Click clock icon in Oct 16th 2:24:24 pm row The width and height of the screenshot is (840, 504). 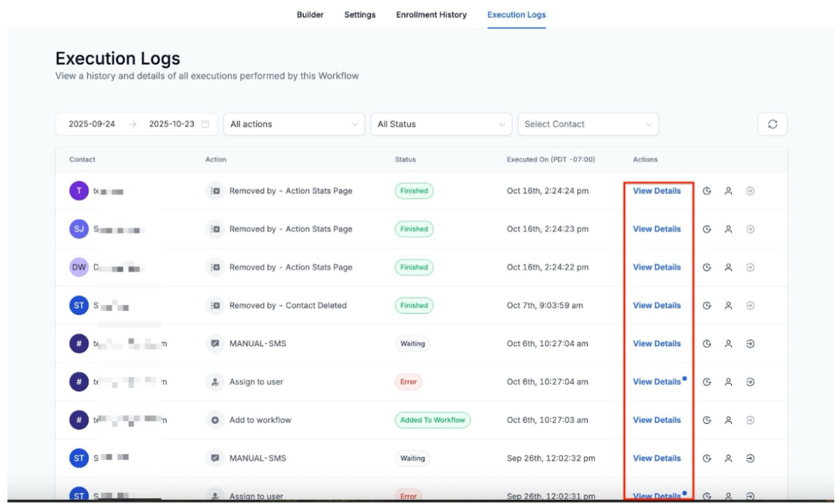pos(707,191)
